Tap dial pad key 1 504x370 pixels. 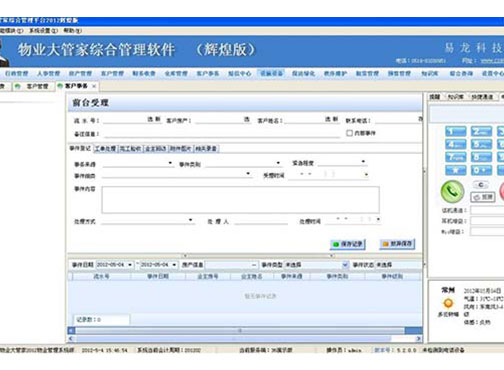click(456, 132)
